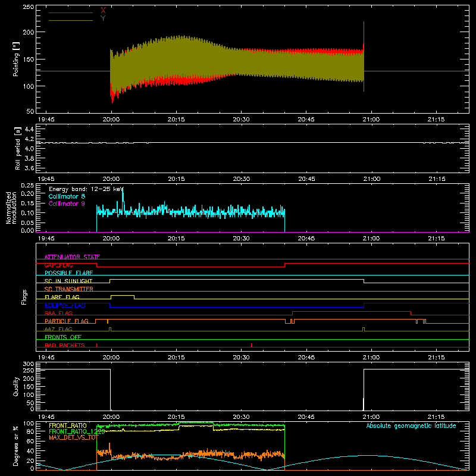Click the BAD_PACKETS label
The height and width of the screenshot is (476, 476).
(x=65, y=345)
